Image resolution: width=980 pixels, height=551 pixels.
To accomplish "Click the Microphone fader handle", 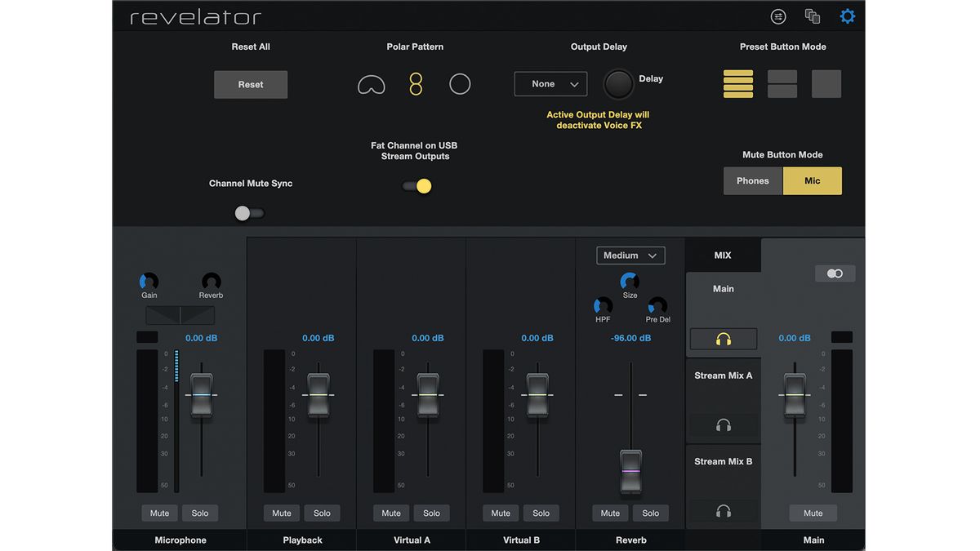I will tap(202, 395).
